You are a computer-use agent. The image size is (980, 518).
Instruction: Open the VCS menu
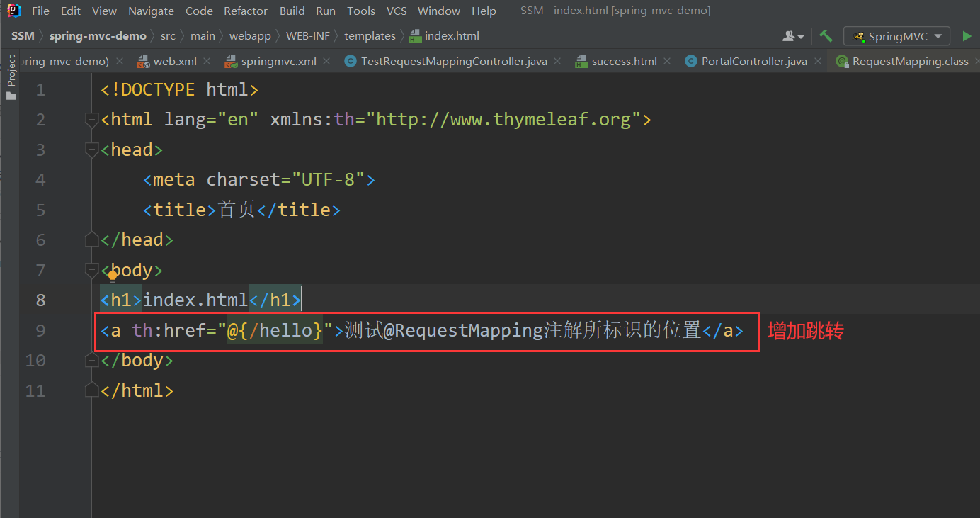[x=397, y=11]
